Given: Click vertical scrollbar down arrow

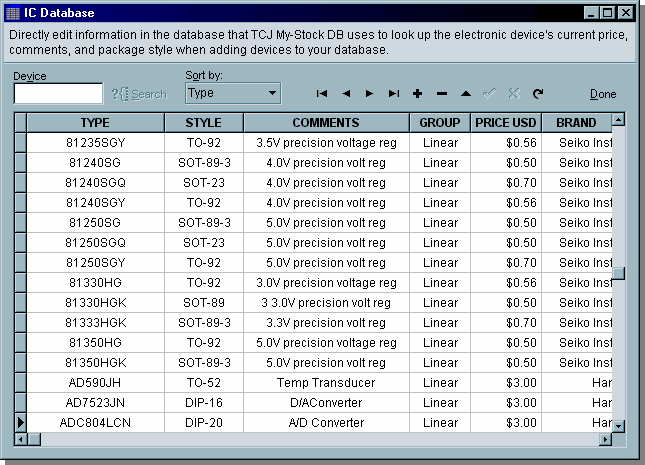Looking at the screenshot, I should [618, 426].
